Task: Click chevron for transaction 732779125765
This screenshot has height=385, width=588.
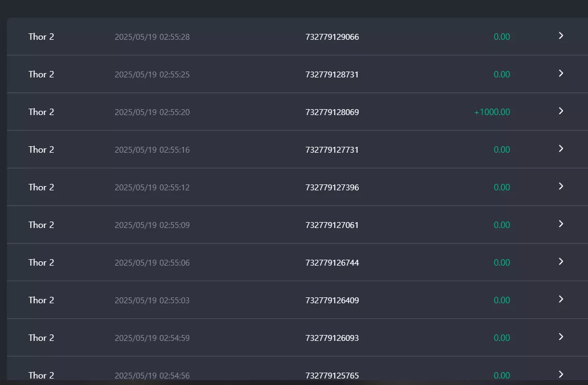Action: click(x=561, y=374)
